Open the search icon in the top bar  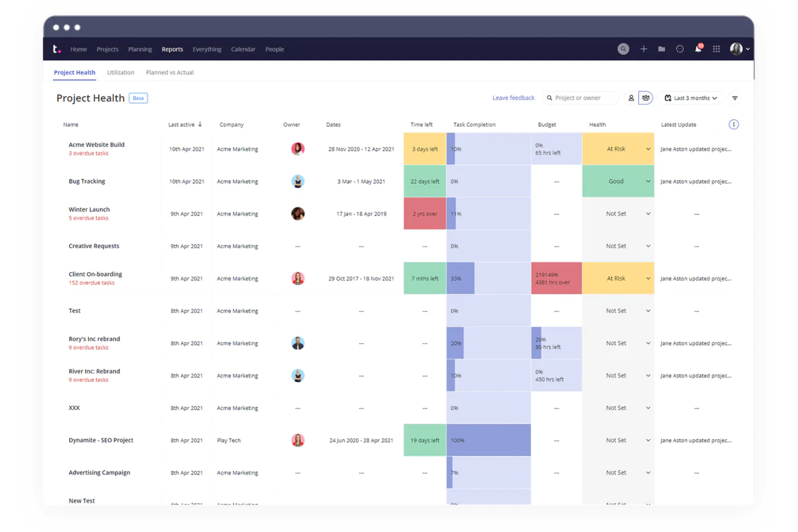623,49
